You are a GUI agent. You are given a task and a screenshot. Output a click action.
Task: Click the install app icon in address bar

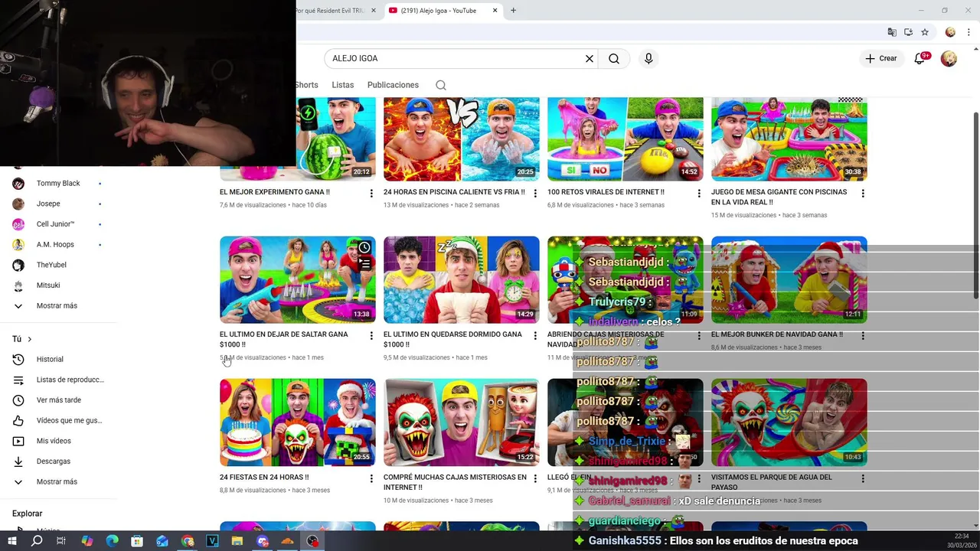click(x=908, y=32)
